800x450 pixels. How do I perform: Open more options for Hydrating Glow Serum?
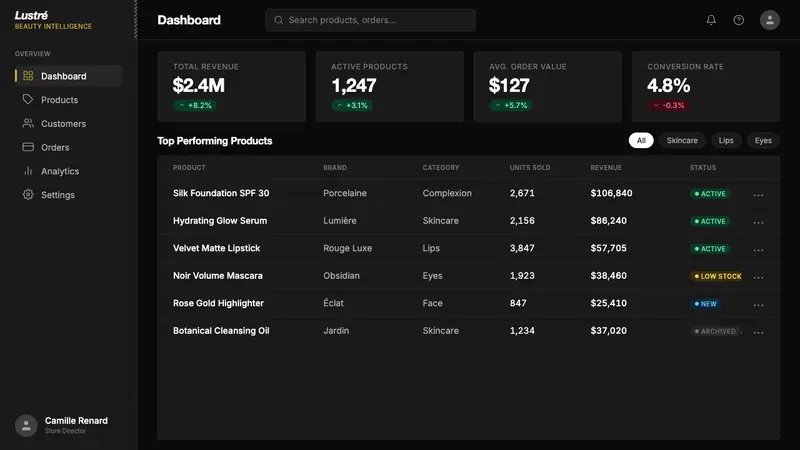(758, 222)
